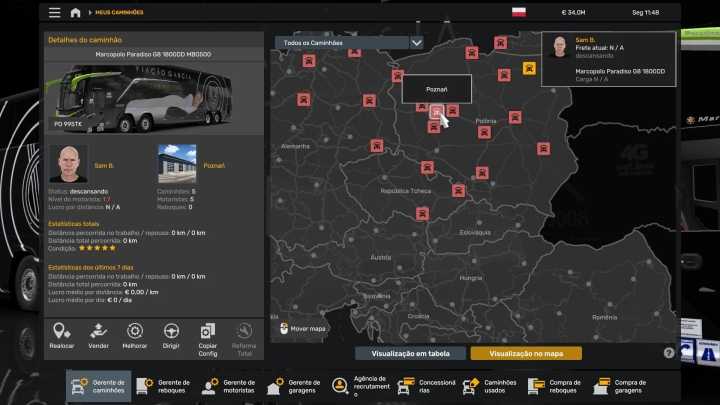Open Compra de reboques tab
Viewport: 720px width, 405px height.
(555, 386)
